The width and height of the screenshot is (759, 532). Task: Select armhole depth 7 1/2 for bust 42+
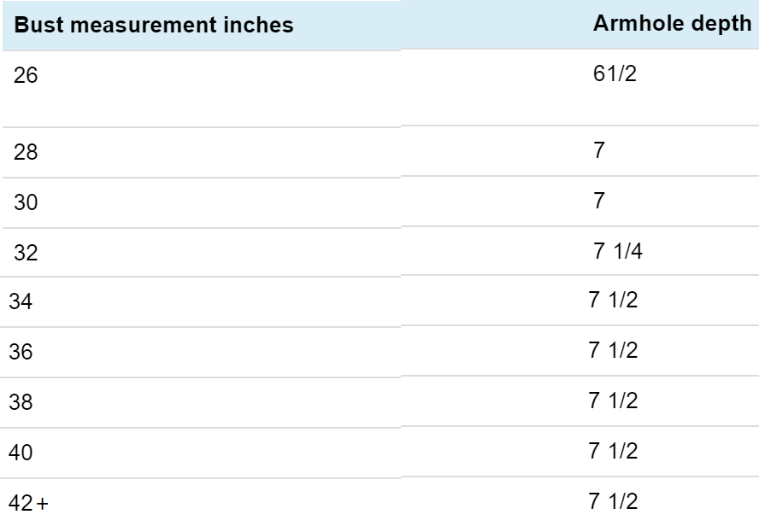click(x=613, y=501)
